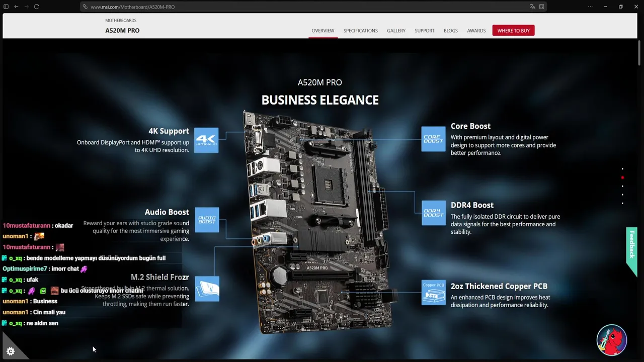Click the Where To Buy button

tap(513, 31)
